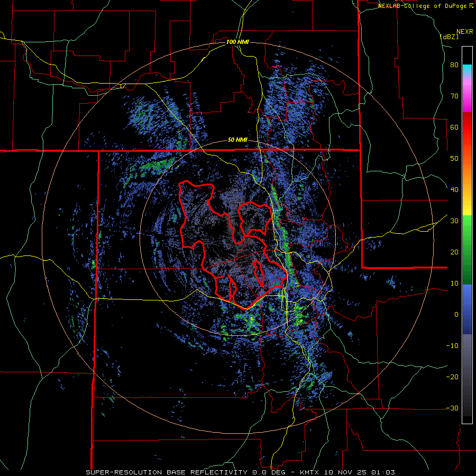Click the 60 value on dBZ scale
Viewport: 476px width, 476px height.
pos(454,127)
